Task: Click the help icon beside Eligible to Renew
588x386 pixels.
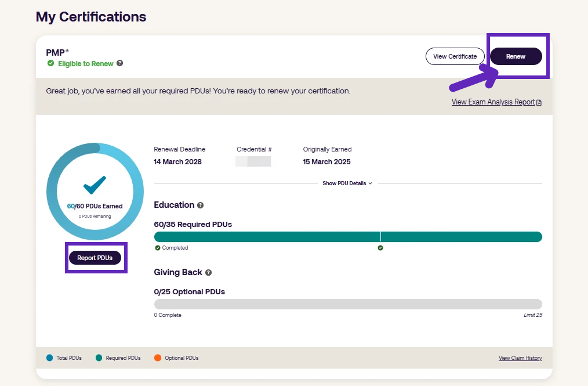Action: (120, 63)
